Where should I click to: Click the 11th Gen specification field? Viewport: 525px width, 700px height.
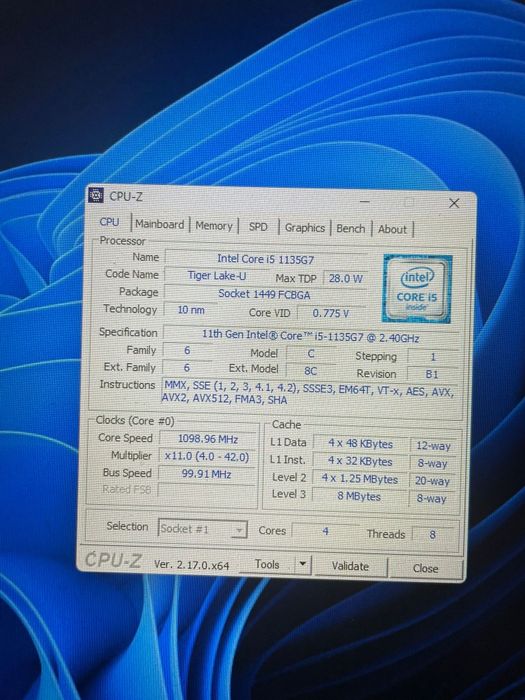coord(311,337)
